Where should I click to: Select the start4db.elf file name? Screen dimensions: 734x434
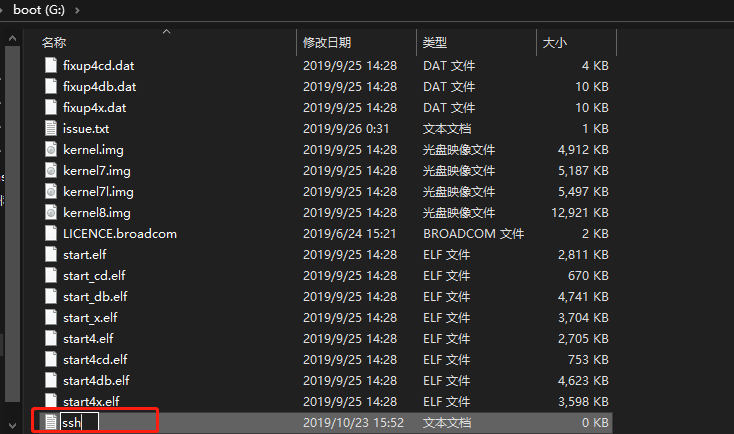[96, 381]
